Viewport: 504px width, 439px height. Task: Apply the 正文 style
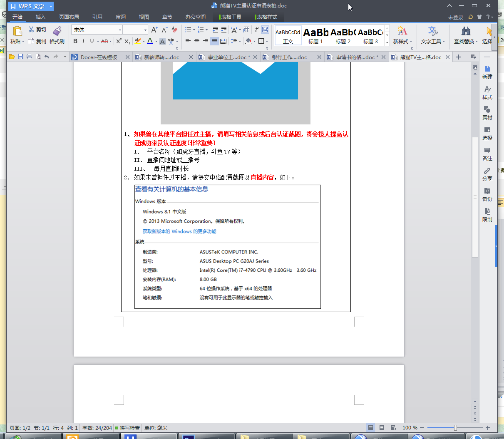(x=288, y=35)
